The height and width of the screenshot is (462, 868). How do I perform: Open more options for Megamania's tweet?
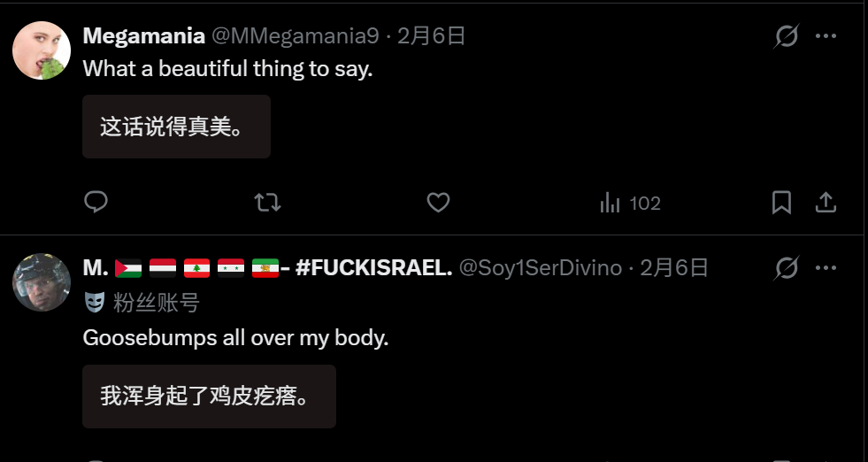(x=826, y=36)
